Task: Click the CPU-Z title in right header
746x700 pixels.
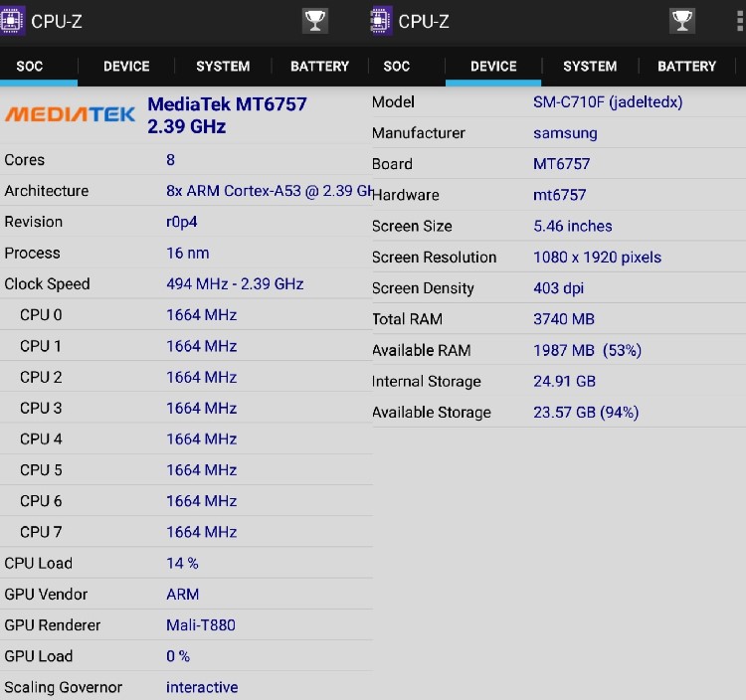Action: click(x=424, y=22)
